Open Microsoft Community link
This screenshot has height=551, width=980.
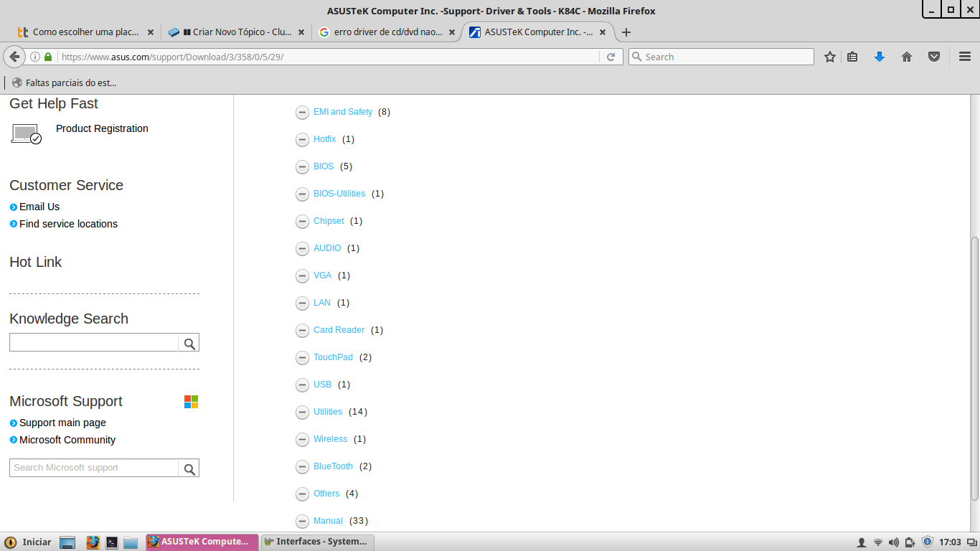pyautogui.click(x=67, y=440)
